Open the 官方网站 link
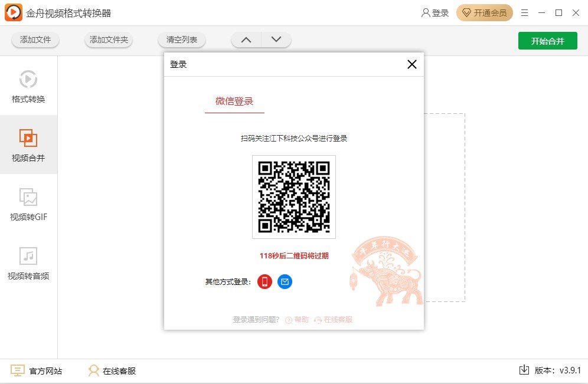588x384 pixels. (37, 371)
